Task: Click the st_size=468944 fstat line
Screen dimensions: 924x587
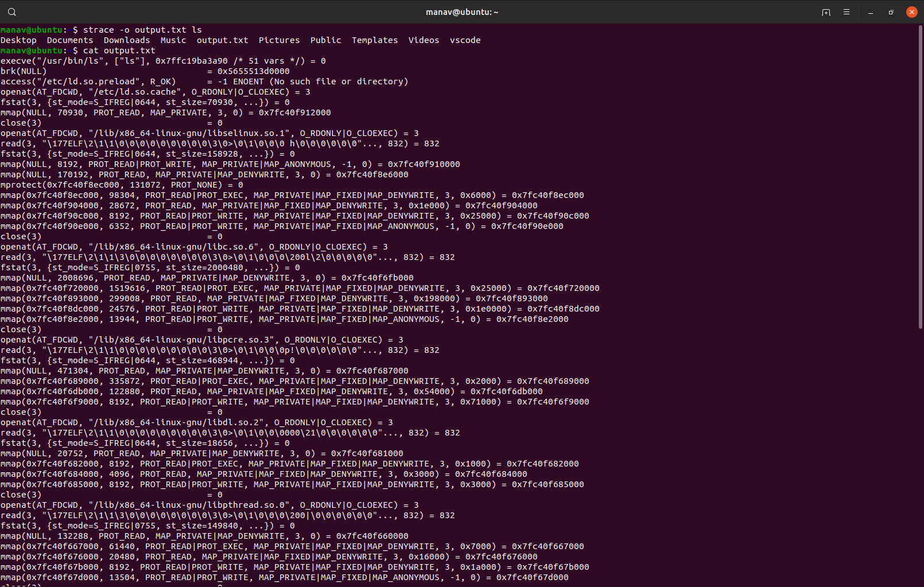Action: (147, 360)
